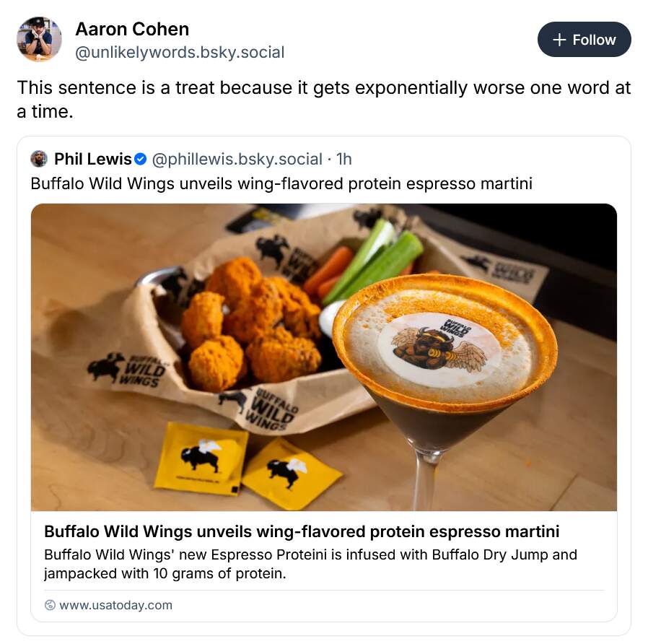Viewport: 648px width, 644px height.
Task: Click the bold article headline in link card
Action: [302, 532]
